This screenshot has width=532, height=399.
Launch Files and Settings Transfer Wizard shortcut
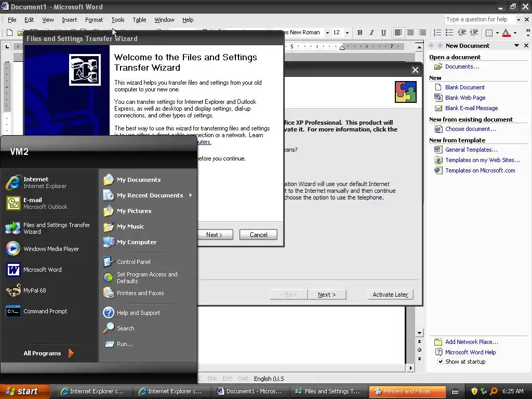tap(49, 228)
